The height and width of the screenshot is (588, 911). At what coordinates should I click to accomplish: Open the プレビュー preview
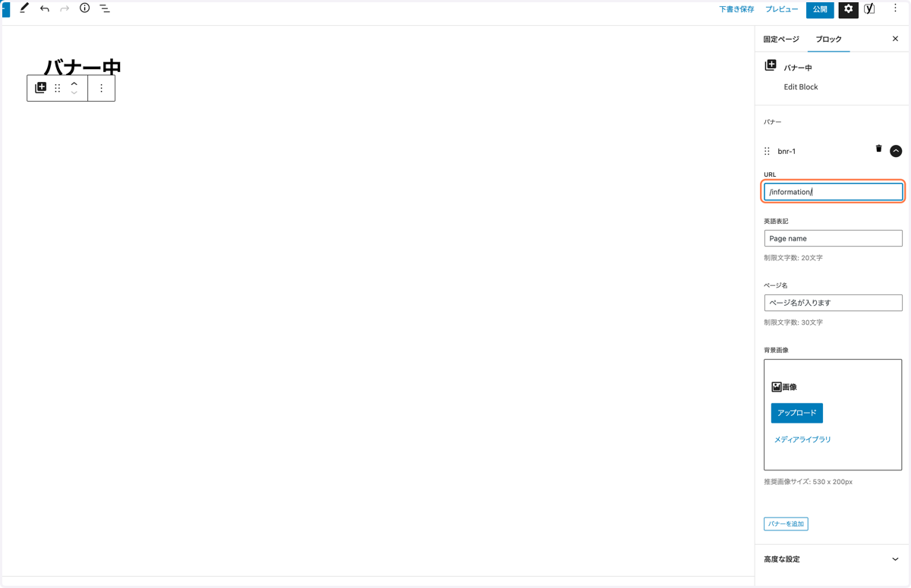coord(781,9)
